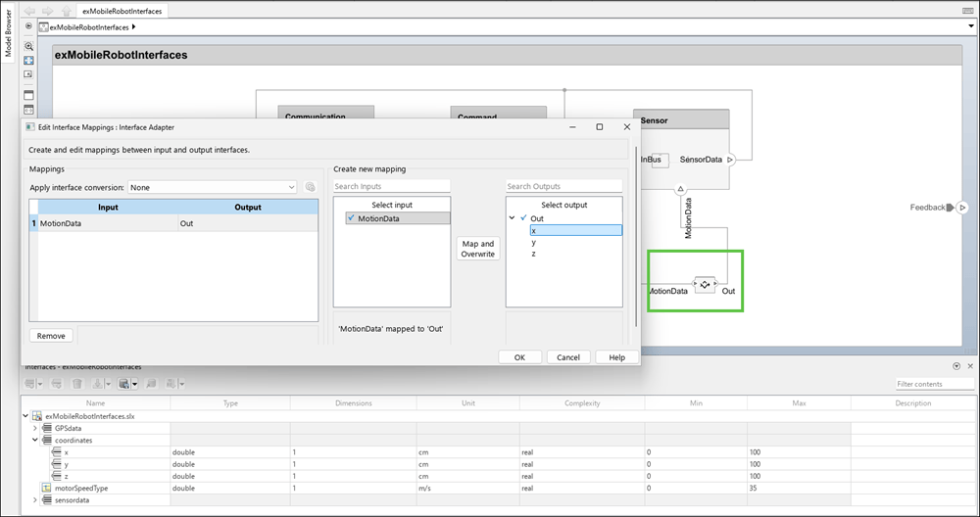Click the import interfaces arrow icon

pos(97,384)
